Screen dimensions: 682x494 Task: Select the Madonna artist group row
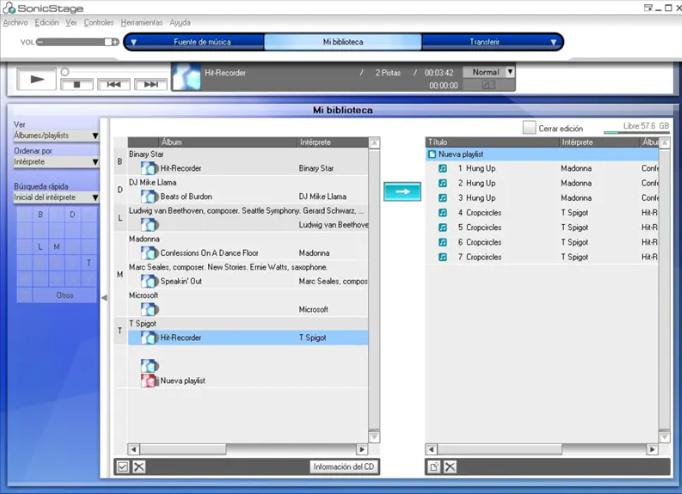[247, 239]
